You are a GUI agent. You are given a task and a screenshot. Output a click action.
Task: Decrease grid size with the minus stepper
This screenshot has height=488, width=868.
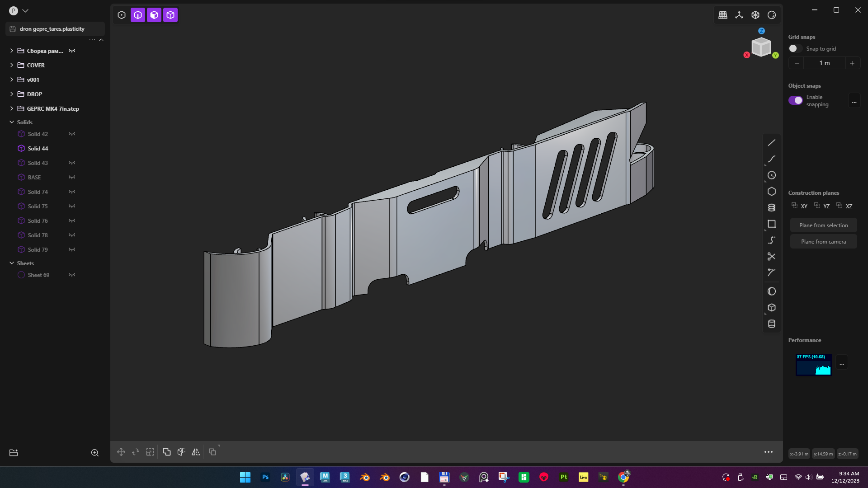click(797, 63)
